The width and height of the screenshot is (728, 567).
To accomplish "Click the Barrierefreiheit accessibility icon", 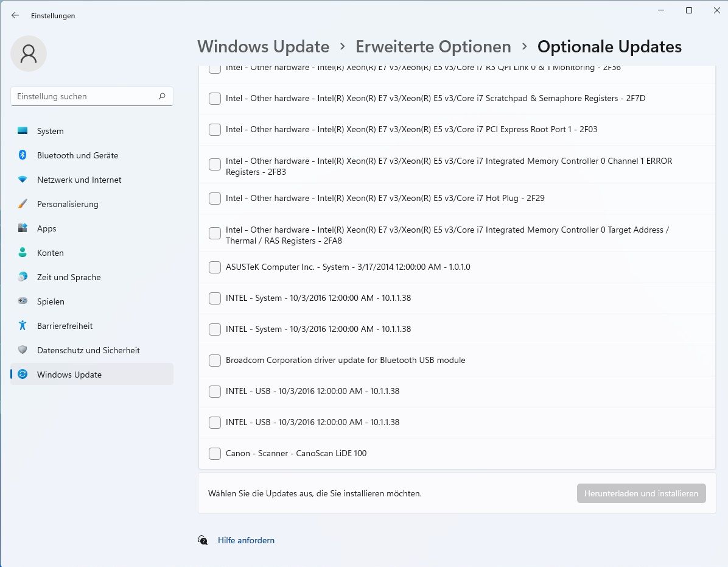I will coord(23,326).
